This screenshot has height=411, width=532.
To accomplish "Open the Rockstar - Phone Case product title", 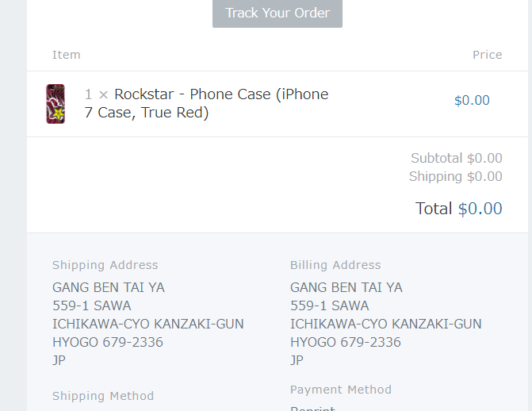I will click(206, 103).
